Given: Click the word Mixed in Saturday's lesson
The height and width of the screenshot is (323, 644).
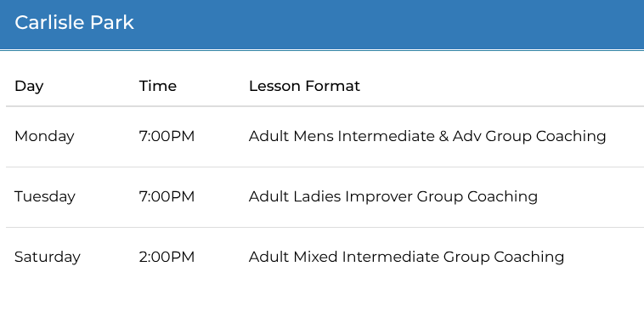Looking at the screenshot, I should (x=315, y=257).
